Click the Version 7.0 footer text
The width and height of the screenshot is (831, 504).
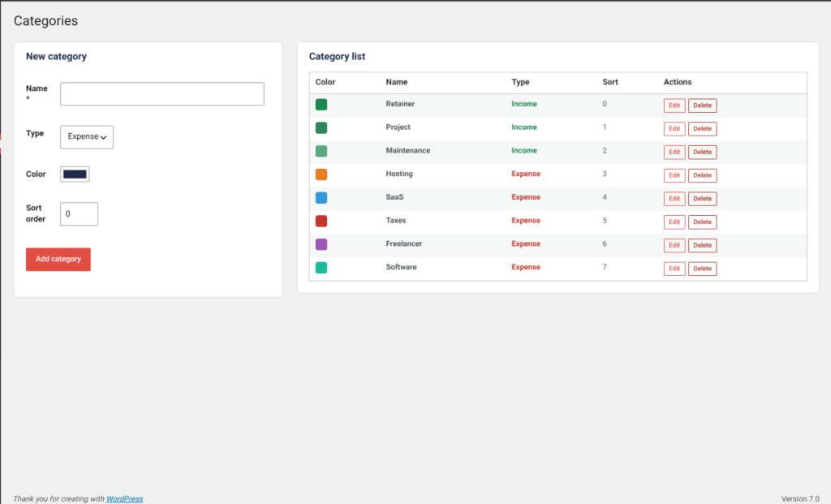[800, 498]
